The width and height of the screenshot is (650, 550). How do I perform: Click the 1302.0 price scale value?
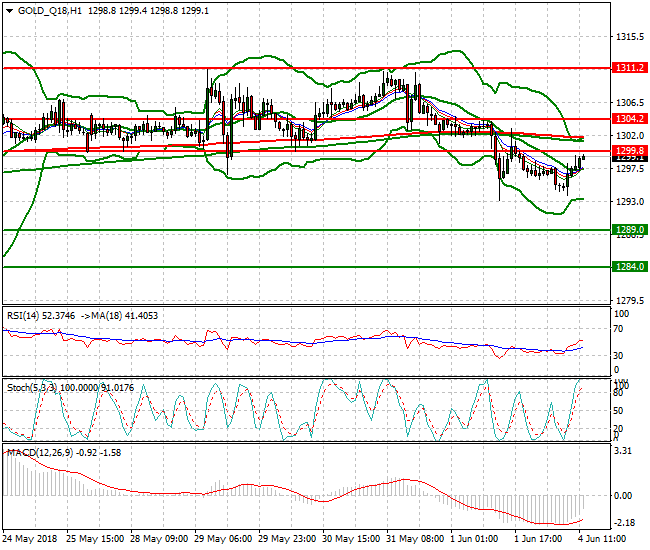coord(630,136)
